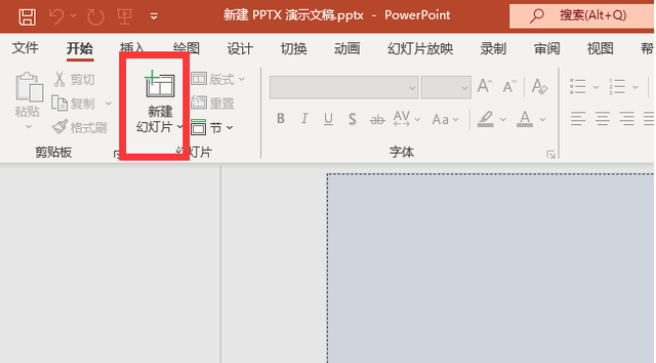
Task: Click the Undo arrow icon
Action: [56, 17]
